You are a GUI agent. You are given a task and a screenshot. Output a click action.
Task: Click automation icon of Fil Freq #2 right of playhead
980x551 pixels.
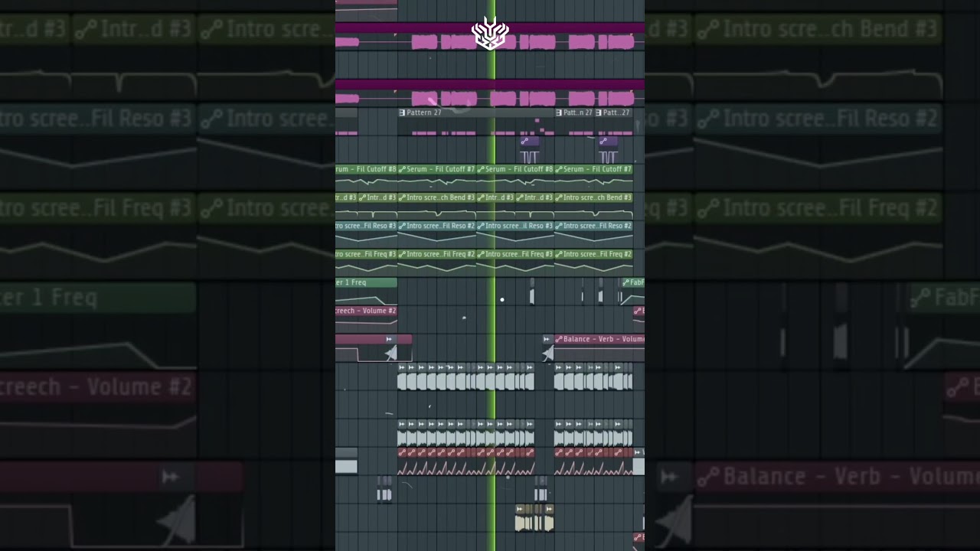pos(559,254)
